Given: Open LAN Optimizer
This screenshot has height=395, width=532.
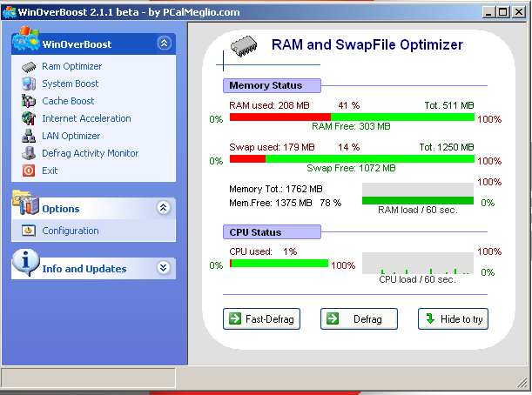Looking at the screenshot, I should [x=71, y=136].
